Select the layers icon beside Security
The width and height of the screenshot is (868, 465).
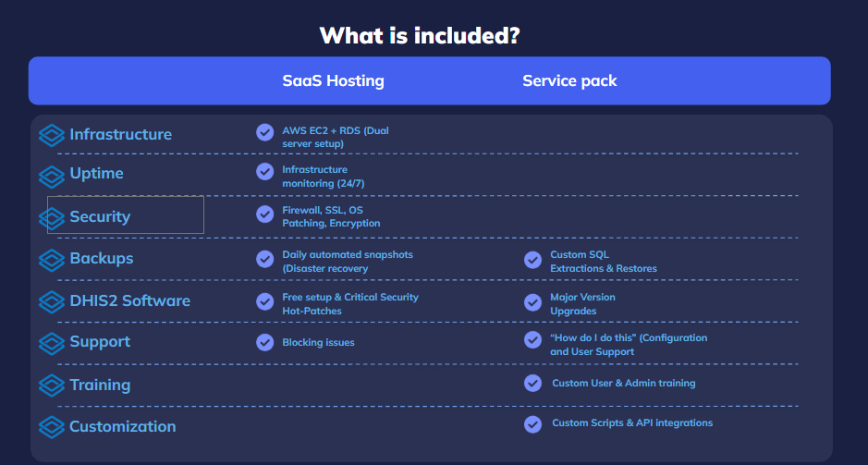[x=51, y=218]
